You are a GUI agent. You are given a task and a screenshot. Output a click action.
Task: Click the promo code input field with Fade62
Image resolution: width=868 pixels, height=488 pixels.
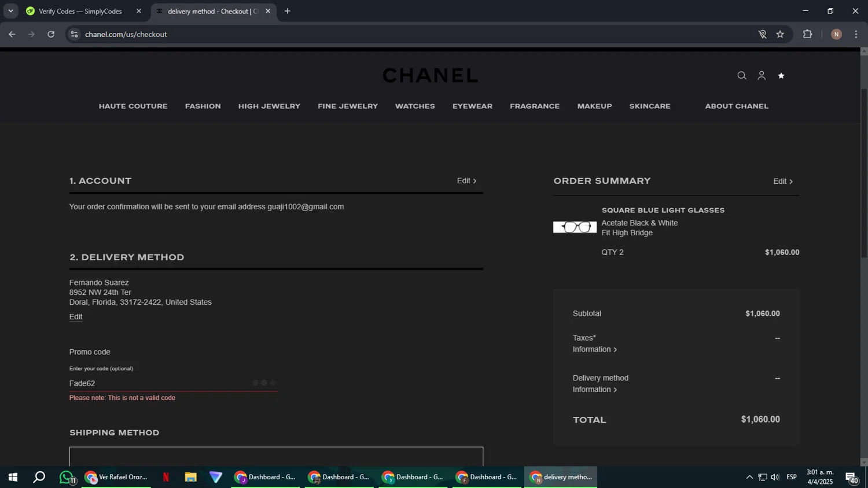[173, 383]
